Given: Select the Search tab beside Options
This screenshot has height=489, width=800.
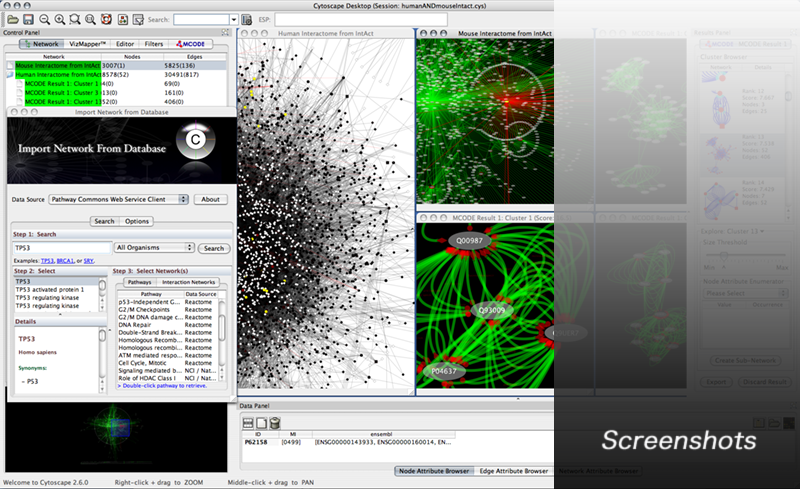Looking at the screenshot, I should pos(104,221).
